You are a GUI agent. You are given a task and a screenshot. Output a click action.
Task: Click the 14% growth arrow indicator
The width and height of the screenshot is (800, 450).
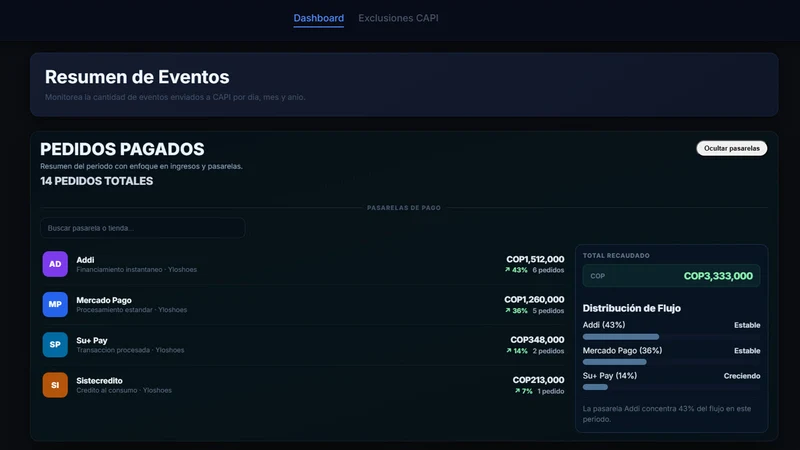(517, 351)
